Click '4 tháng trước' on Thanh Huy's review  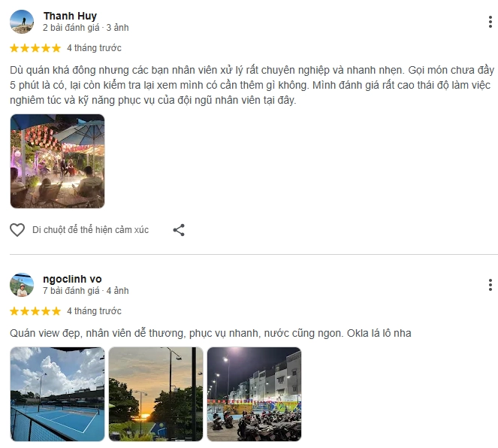(95, 48)
